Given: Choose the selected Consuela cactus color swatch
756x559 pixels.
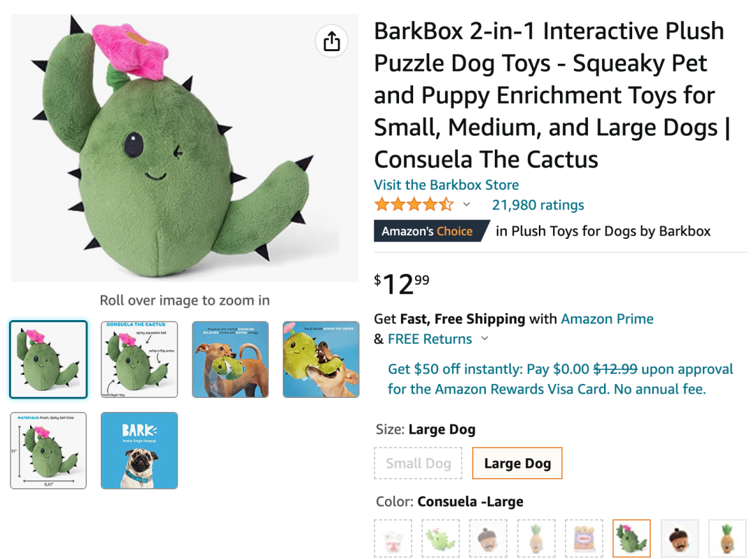Looking at the screenshot, I should coord(631,538).
